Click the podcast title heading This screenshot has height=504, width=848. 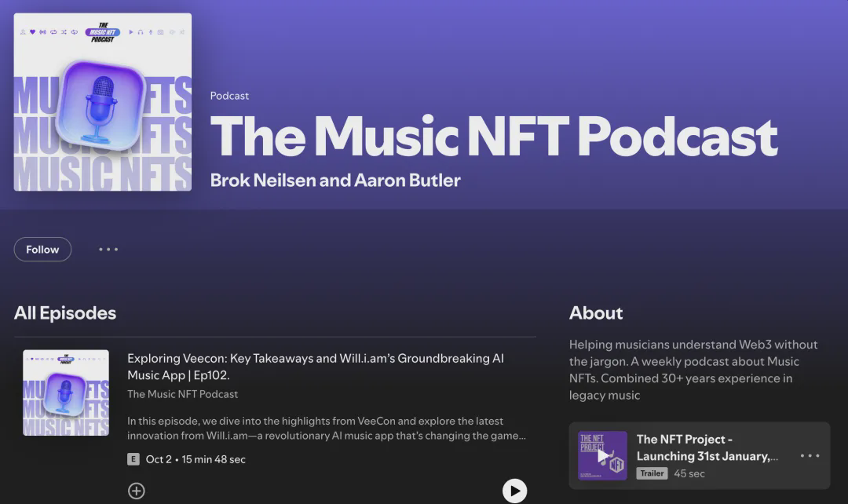(x=494, y=136)
